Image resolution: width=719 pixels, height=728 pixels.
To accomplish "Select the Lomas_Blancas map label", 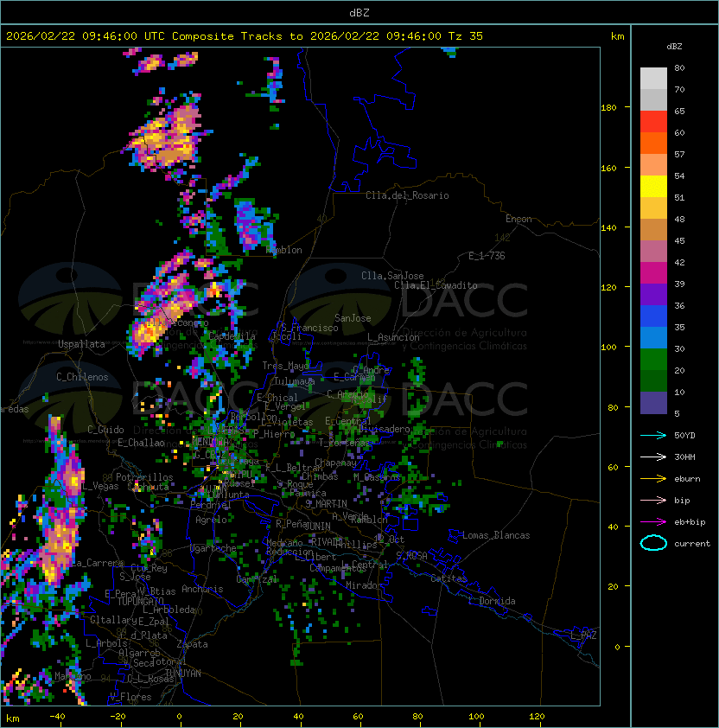I will pos(496,535).
